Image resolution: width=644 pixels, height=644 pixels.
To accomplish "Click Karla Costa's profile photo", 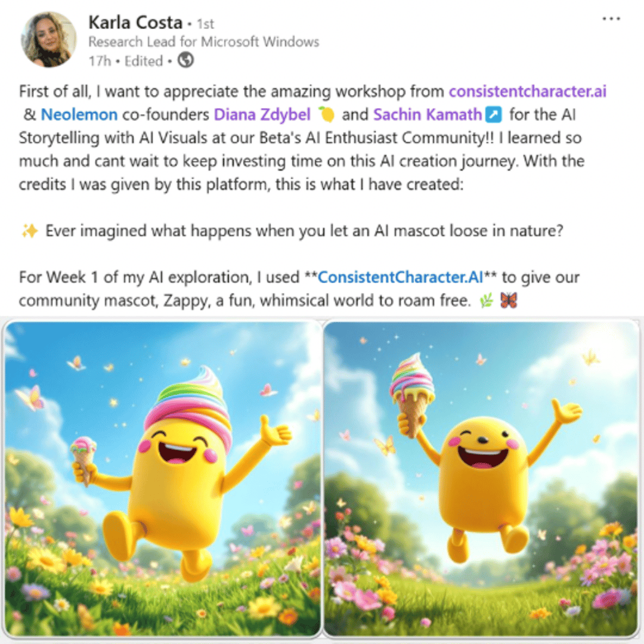I will coord(48,39).
